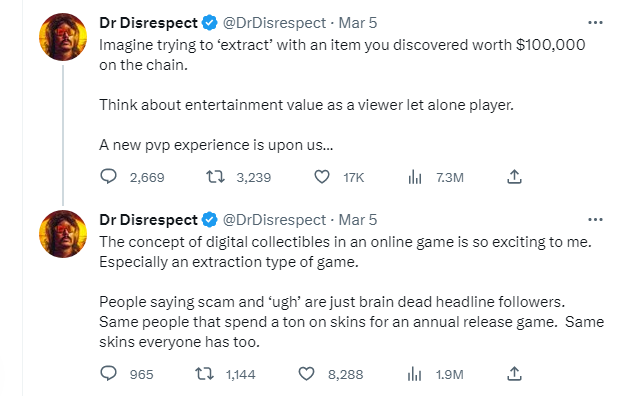Open Dr Disrespect name on first tweet
Screen dimensions: 620x396
coord(148,23)
